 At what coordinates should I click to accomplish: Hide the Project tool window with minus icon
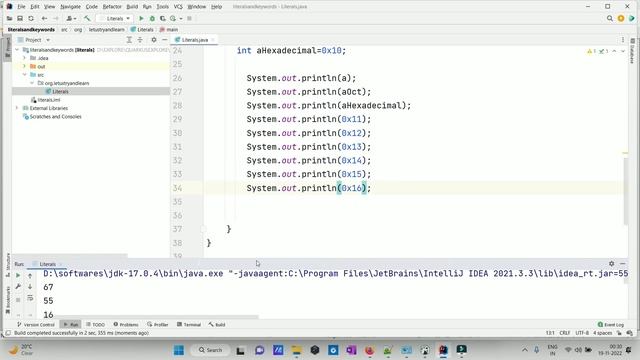[x=164, y=40]
